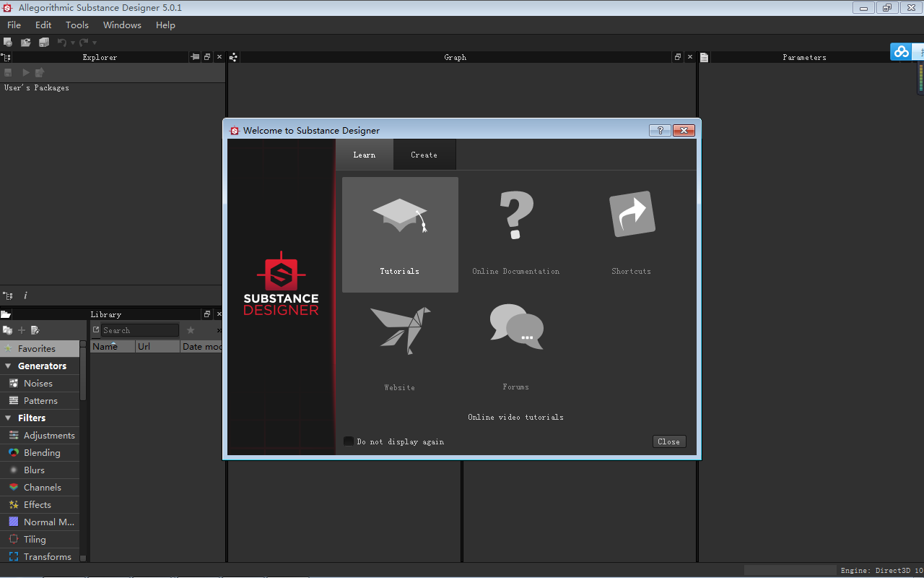The image size is (924, 578).
Task: Switch to the Create tab
Action: [424, 155]
